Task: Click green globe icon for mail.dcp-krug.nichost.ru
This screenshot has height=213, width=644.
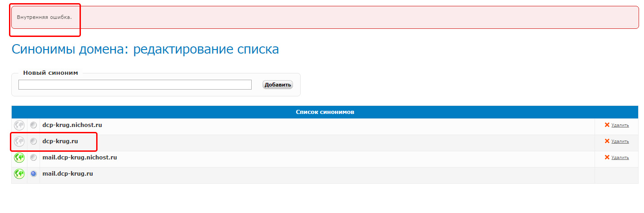Action: pyautogui.click(x=19, y=158)
